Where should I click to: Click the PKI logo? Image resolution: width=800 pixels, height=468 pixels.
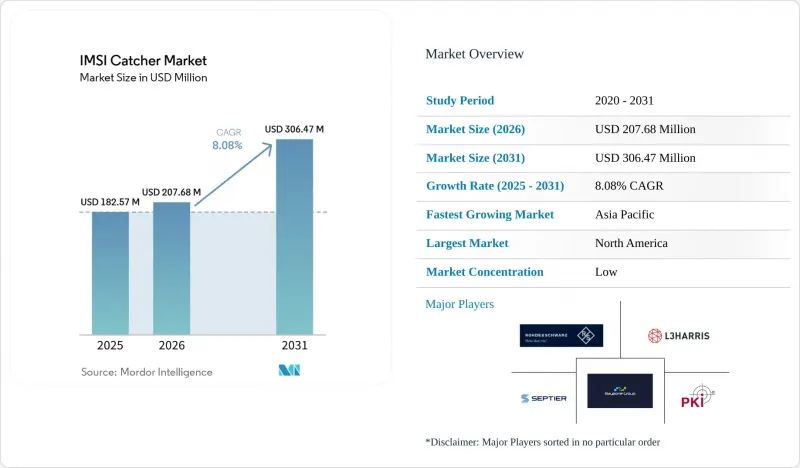pos(697,396)
